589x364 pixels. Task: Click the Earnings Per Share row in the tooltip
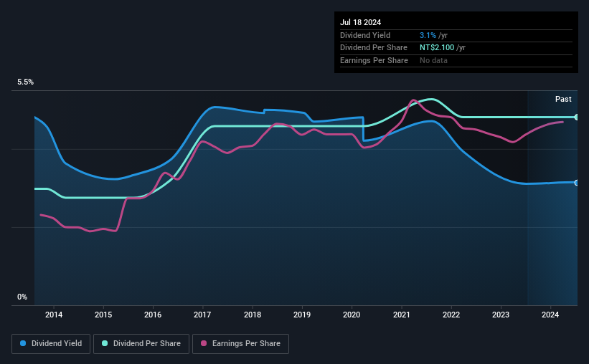[456, 60]
